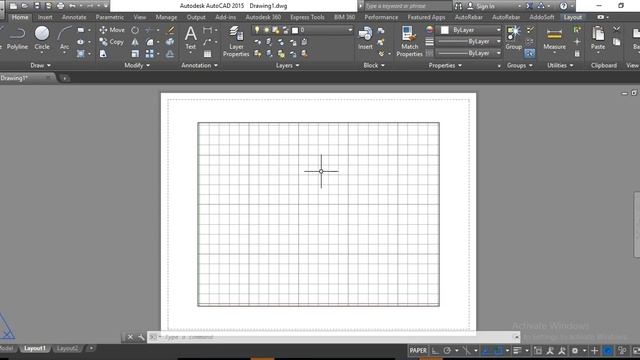
Task: Click the Undo arrow in quick access toolbar
Action: 73,6
